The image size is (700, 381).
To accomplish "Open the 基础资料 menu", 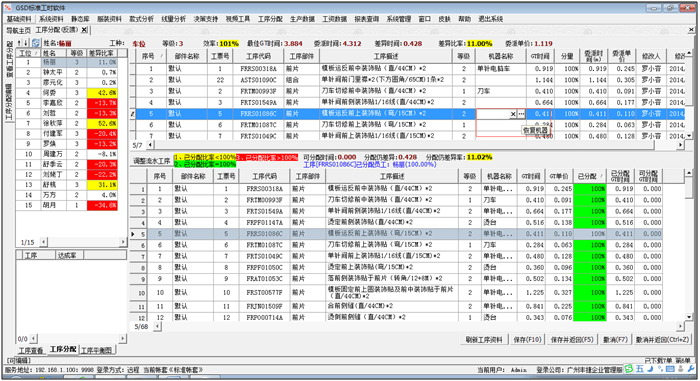I will point(19,19).
